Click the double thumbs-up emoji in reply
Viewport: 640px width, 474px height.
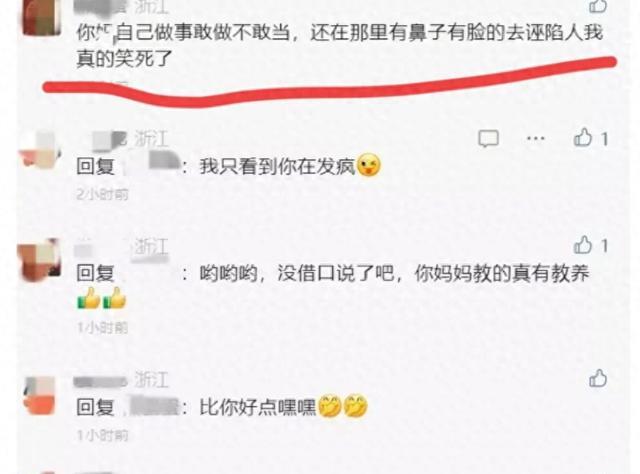coord(102,298)
